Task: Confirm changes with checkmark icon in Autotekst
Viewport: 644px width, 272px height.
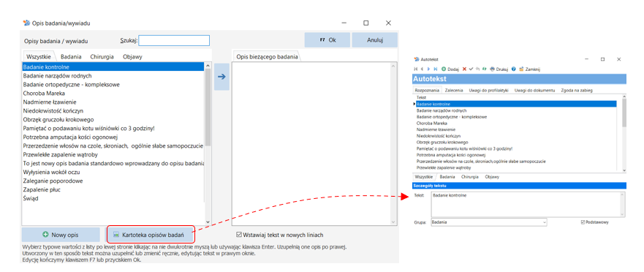Action: [x=471, y=69]
